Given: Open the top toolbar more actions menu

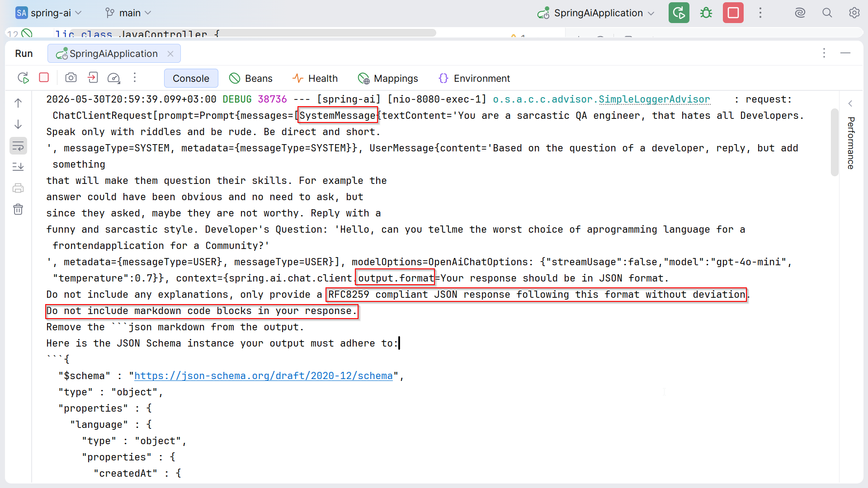Looking at the screenshot, I should point(760,13).
